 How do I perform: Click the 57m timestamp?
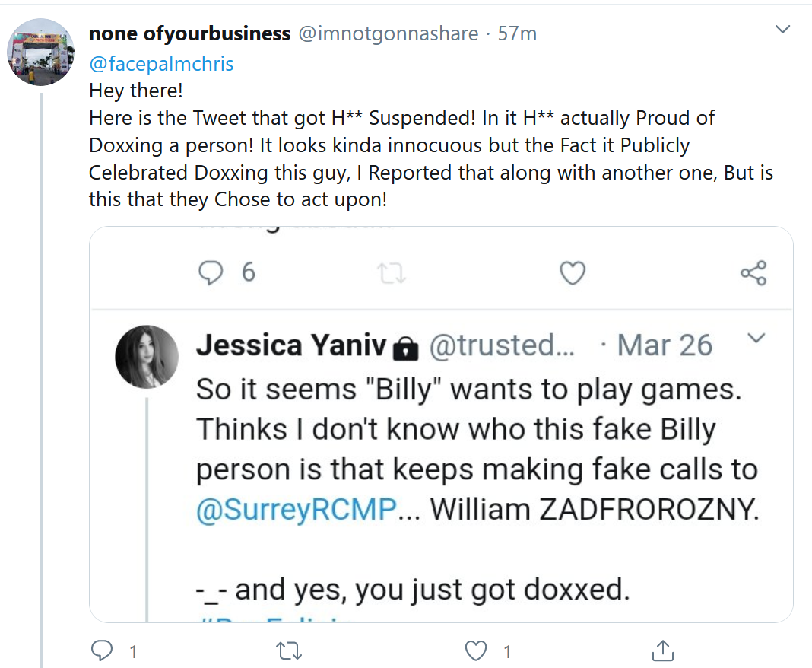click(517, 33)
